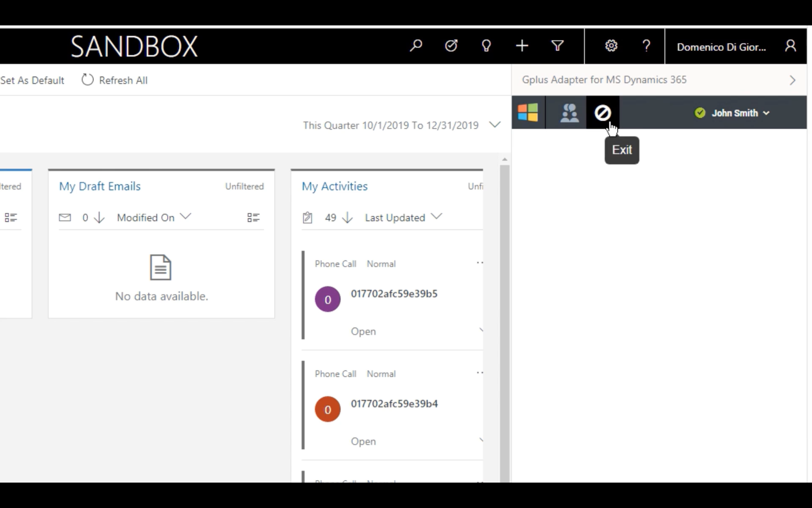
Task: Open the search magnifier icon
Action: click(x=416, y=46)
